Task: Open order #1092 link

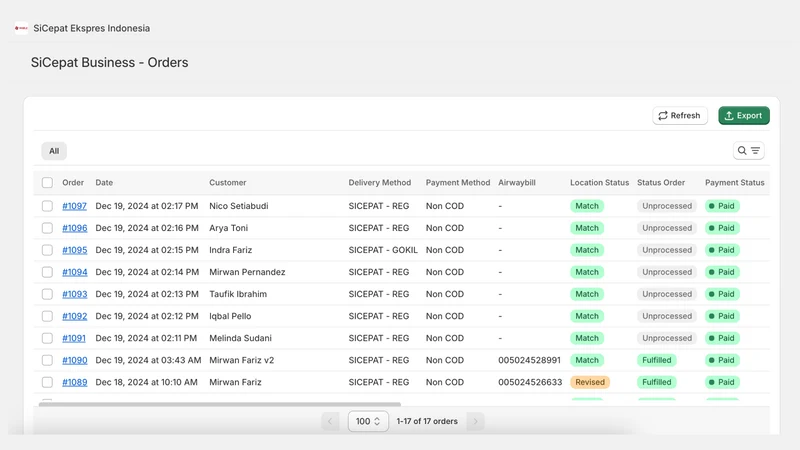Action: 74,316
